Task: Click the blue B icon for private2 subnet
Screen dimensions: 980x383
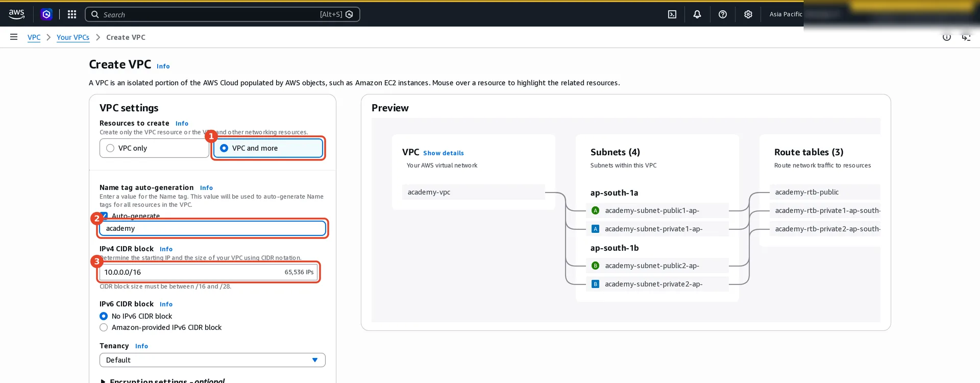Action: (x=595, y=284)
